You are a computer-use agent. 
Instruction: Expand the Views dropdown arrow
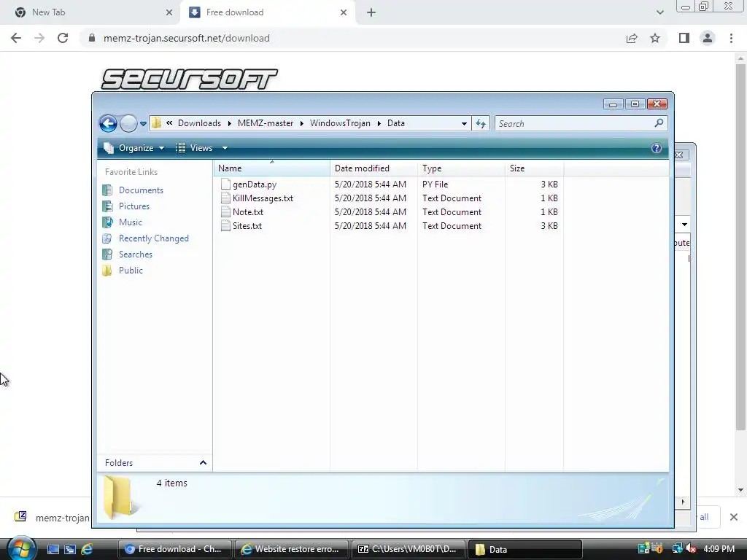[x=225, y=148]
